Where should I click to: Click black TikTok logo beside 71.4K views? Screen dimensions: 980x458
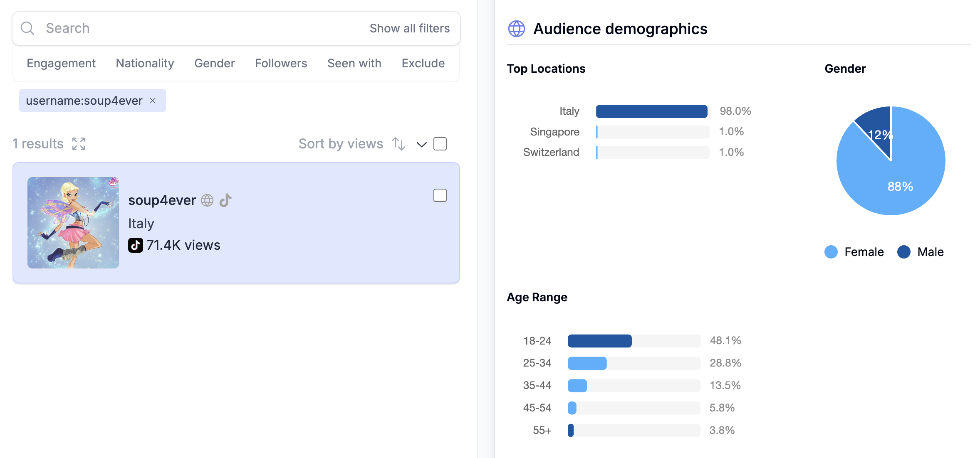[135, 245]
